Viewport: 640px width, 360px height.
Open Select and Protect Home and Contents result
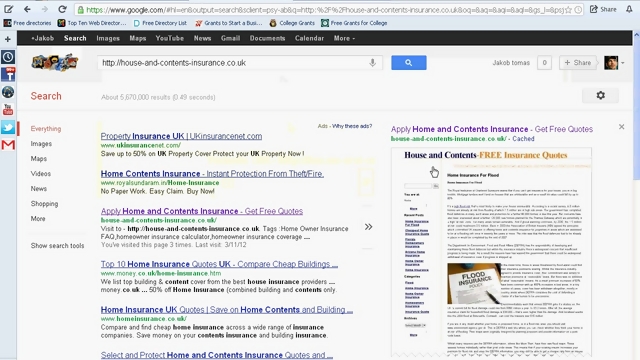coord(217,355)
